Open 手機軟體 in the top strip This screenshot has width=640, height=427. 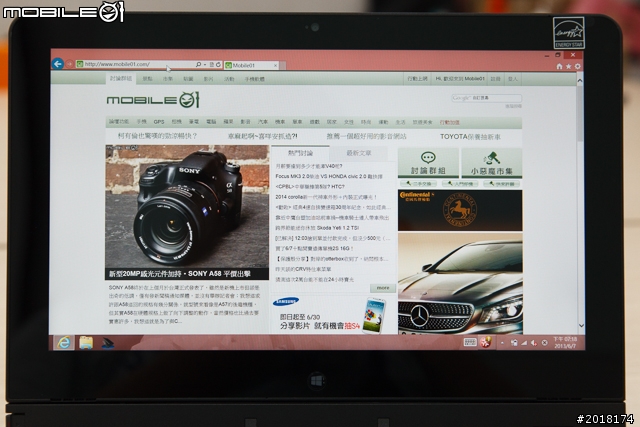pyautogui.click(x=254, y=79)
